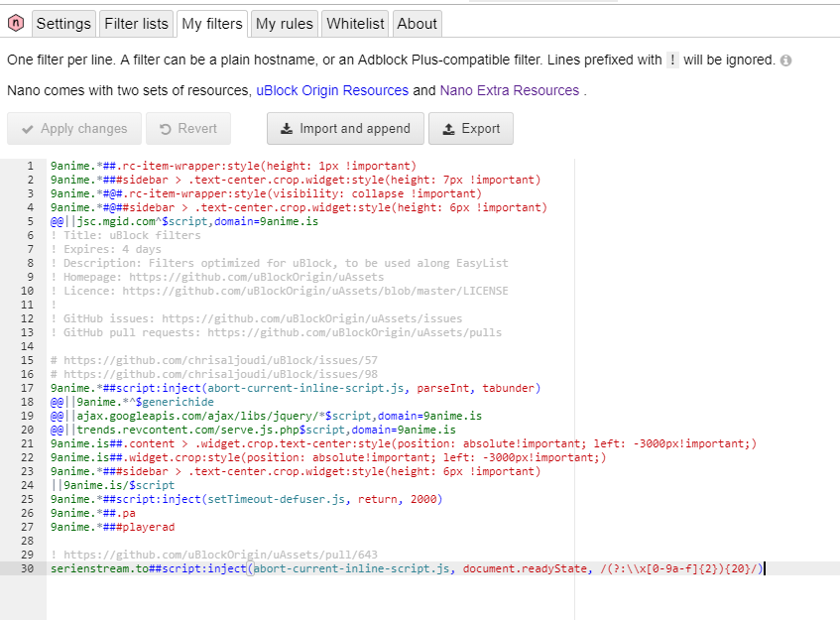Click the issues/98 comment line
This screenshot has width=840, height=620.
214,374
